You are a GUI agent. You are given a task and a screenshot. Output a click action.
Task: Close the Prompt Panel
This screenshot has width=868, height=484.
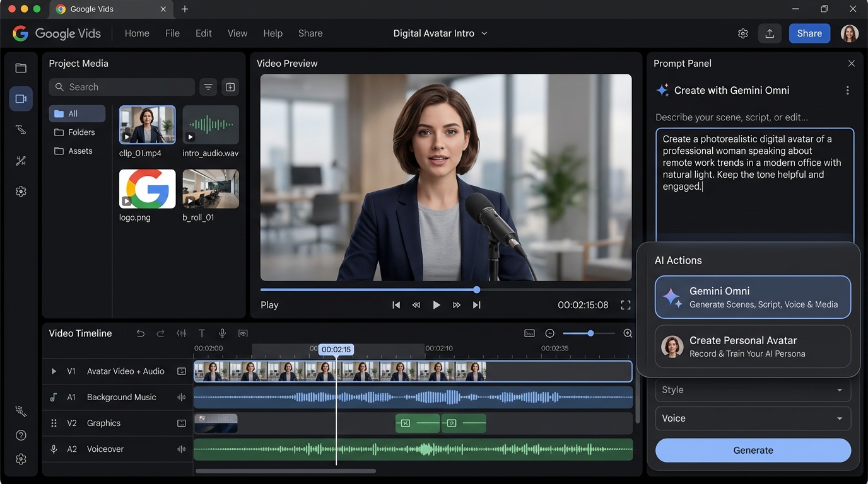click(852, 64)
